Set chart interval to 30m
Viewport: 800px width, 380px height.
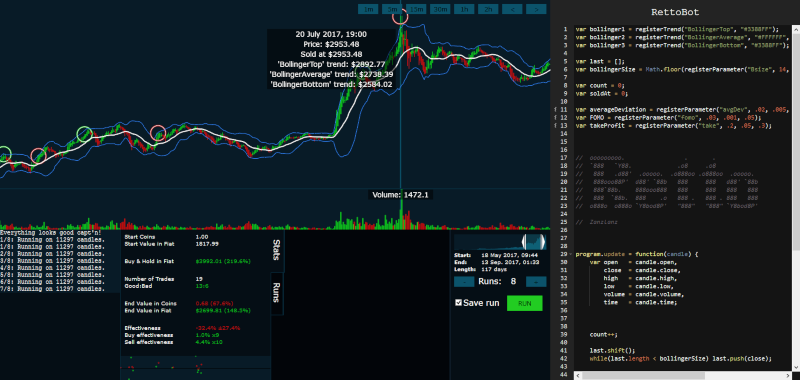tap(440, 9)
